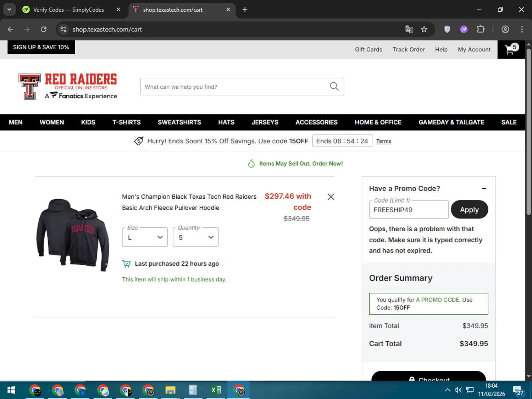The image size is (532, 399).
Task: Click the shield extension icon
Action: click(447, 29)
